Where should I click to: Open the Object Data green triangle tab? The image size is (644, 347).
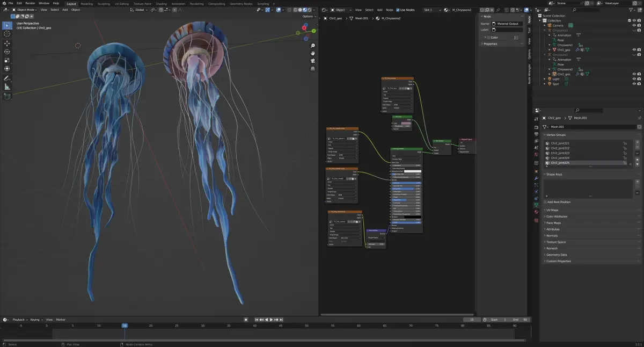pyautogui.click(x=536, y=205)
